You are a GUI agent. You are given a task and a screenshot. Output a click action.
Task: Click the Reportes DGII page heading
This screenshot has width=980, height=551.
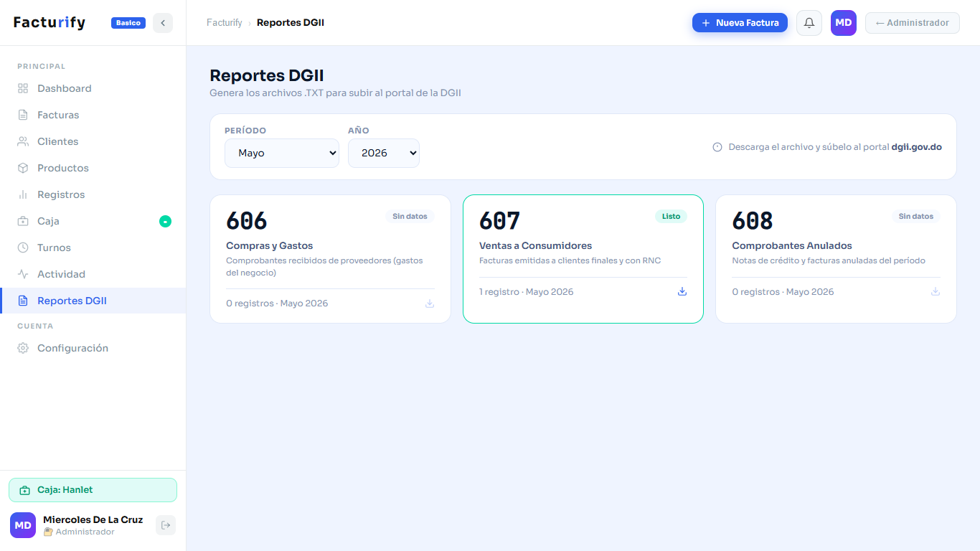click(x=267, y=76)
